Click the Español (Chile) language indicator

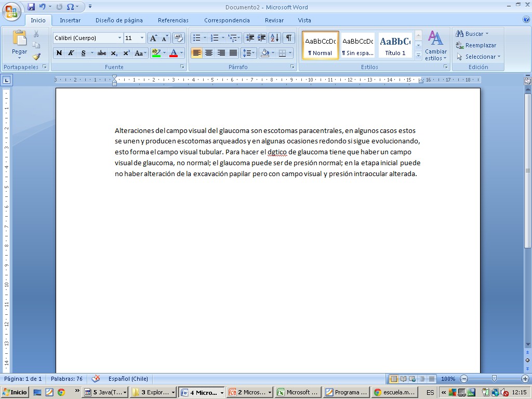point(128,379)
